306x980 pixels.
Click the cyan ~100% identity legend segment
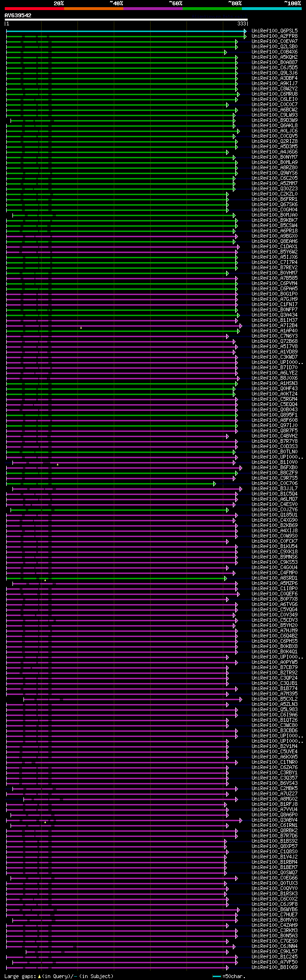[x=272, y=9]
